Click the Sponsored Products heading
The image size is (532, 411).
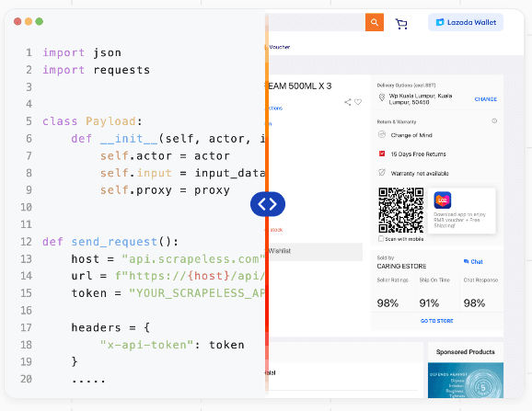[466, 352]
